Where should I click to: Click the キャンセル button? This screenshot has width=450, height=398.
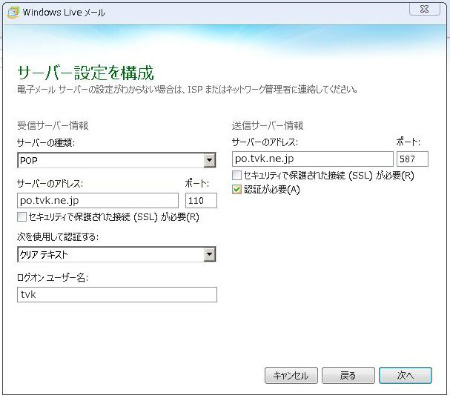(x=291, y=376)
